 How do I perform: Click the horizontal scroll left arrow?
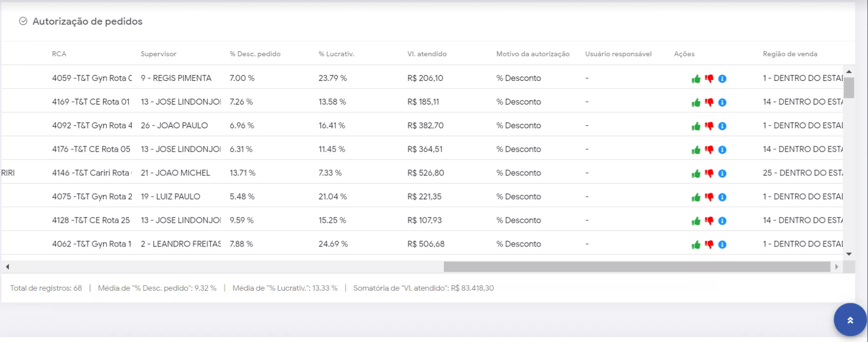(x=7, y=267)
